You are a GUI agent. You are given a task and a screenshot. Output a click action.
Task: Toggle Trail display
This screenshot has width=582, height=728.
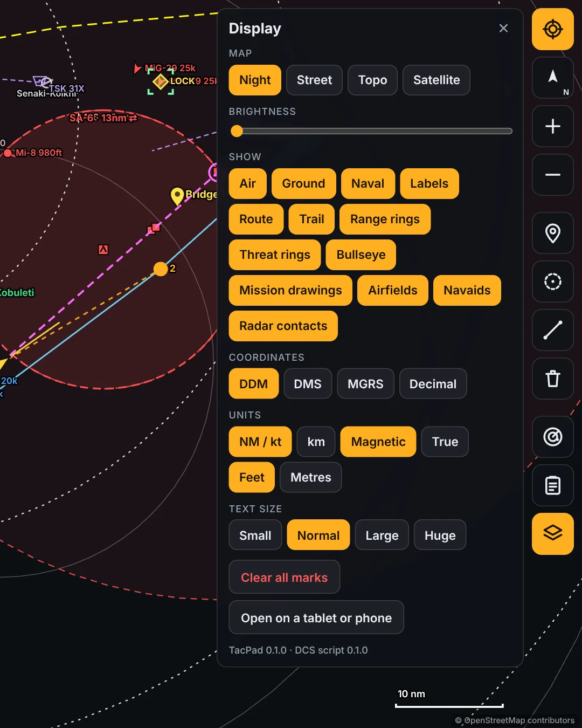tap(311, 219)
